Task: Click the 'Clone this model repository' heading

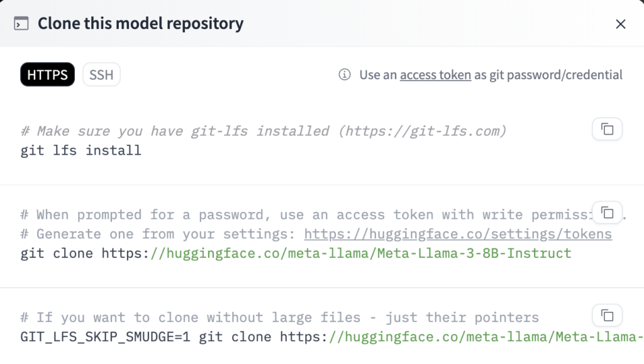Action: click(x=140, y=24)
